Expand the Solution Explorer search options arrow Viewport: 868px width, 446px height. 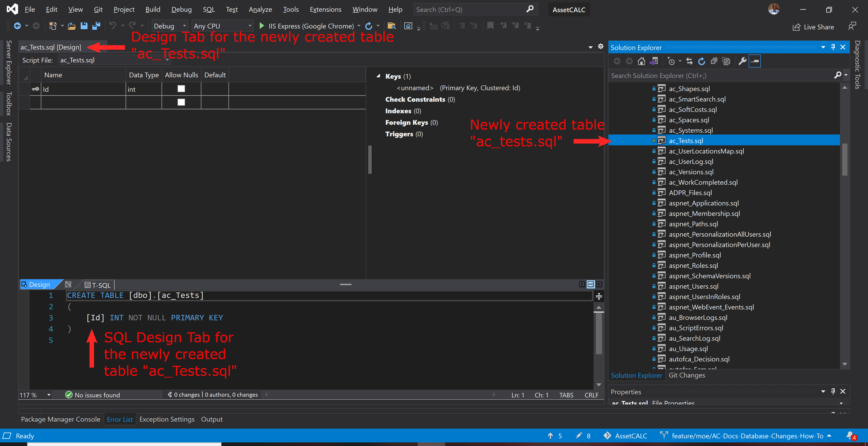(x=846, y=75)
